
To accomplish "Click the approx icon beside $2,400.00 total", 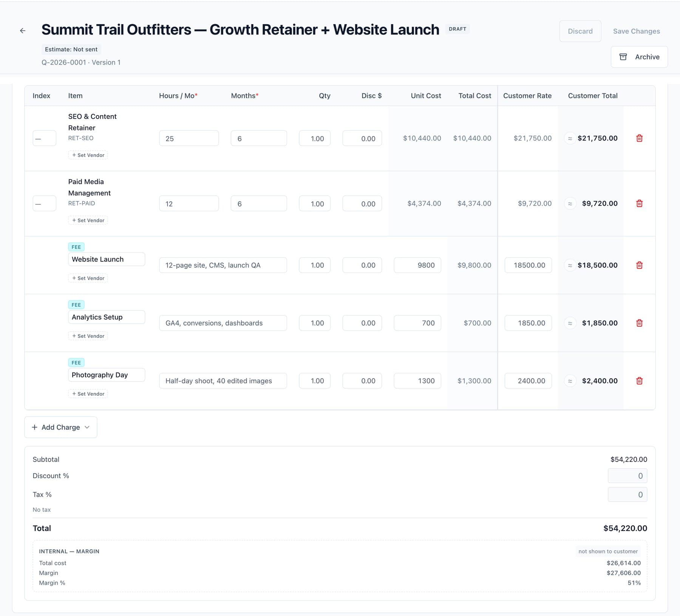I will (x=570, y=381).
